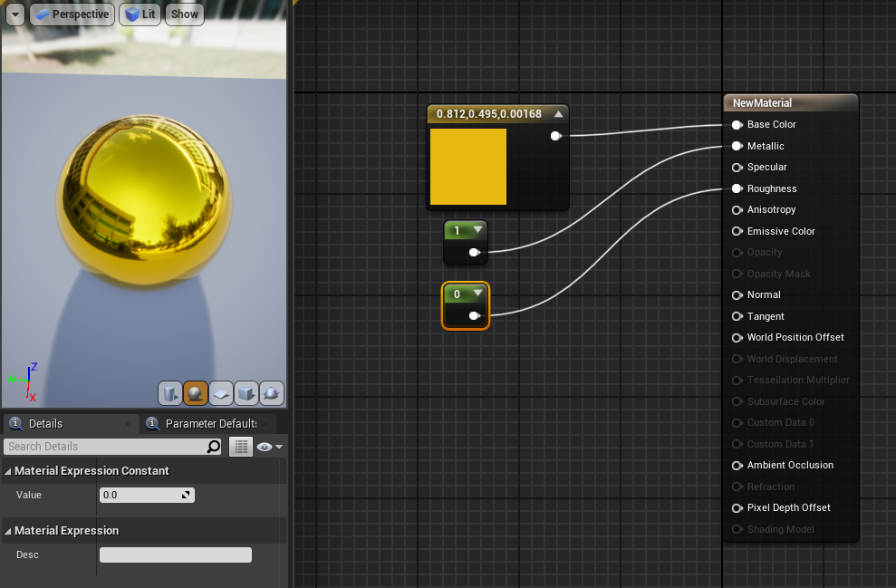This screenshot has width=896, height=588.
Task: Click the World Position Offset input pin
Action: [x=737, y=338]
